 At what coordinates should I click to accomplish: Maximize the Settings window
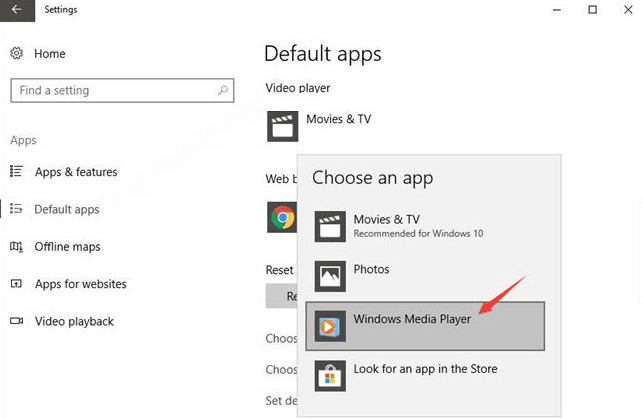(x=593, y=10)
